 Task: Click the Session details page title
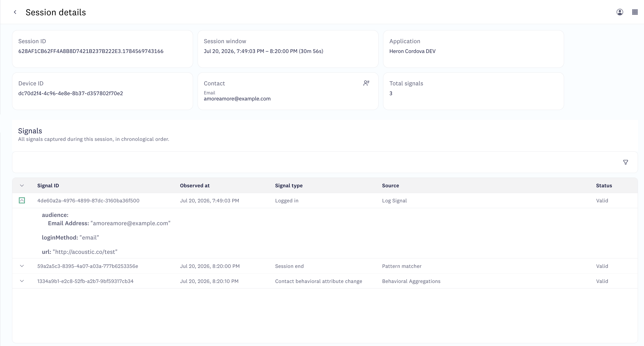pos(56,12)
